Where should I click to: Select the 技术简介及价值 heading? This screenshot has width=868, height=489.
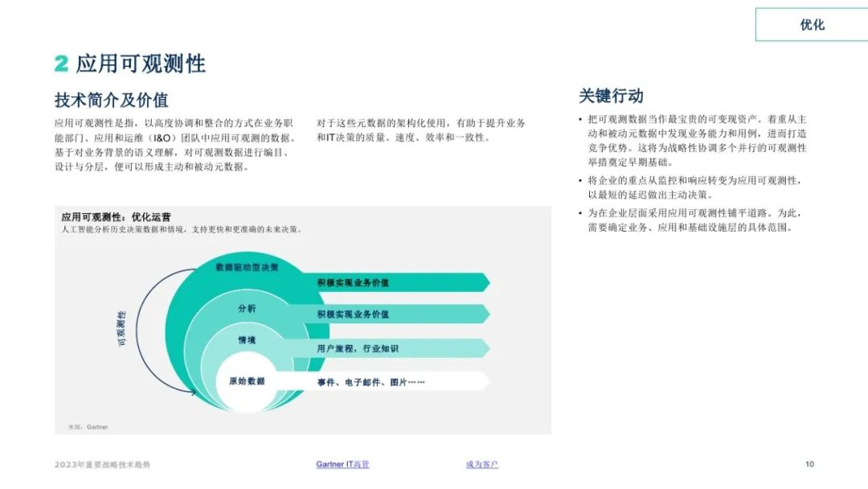pos(111,100)
